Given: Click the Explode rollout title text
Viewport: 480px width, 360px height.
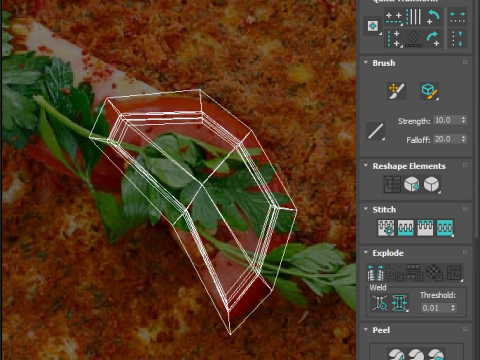Looking at the screenshot, I should click(388, 253).
